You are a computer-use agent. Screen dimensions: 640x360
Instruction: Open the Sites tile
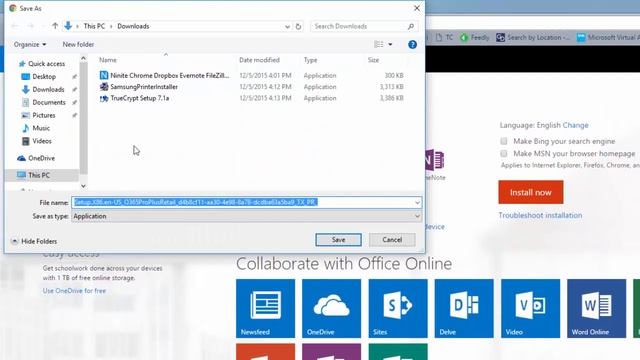[398, 309]
